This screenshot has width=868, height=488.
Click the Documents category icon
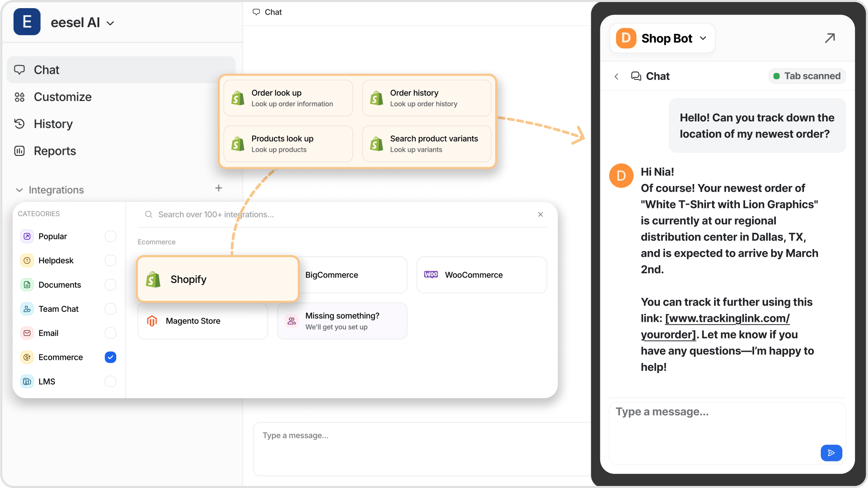(27, 285)
